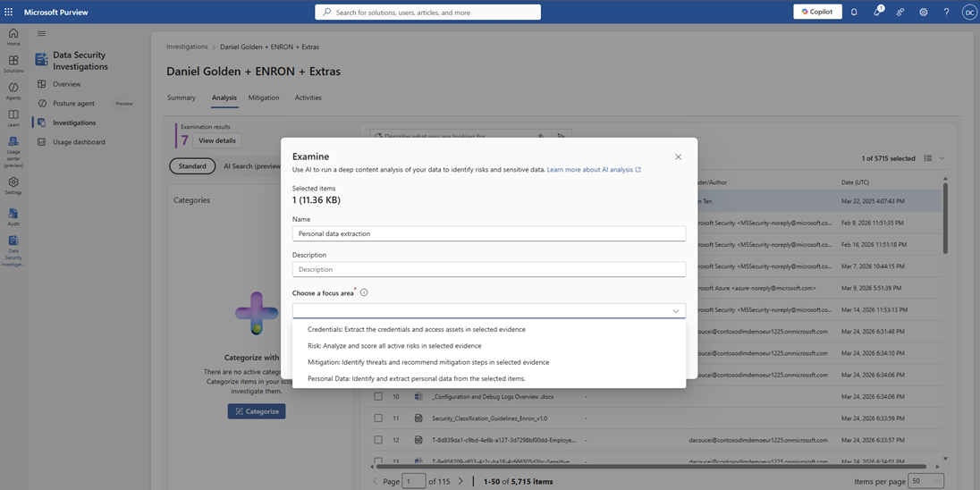Click View details button
The width and height of the screenshot is (980, 490).
(217, 140)
